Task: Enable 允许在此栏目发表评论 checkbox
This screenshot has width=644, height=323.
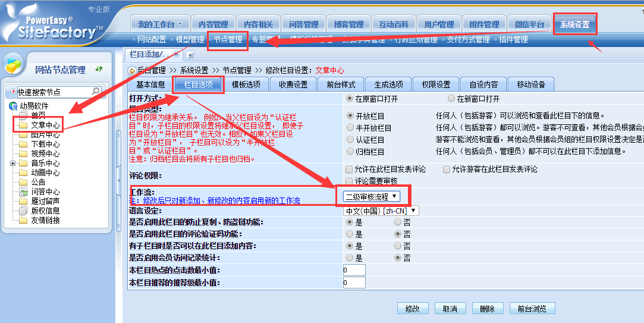Action: point(349,170)
